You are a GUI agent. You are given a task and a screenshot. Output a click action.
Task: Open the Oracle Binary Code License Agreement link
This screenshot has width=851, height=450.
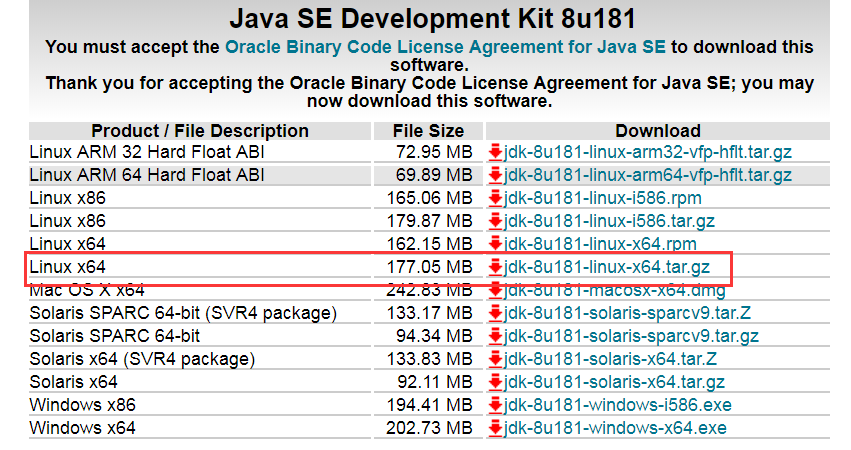[x=446, y=47]
